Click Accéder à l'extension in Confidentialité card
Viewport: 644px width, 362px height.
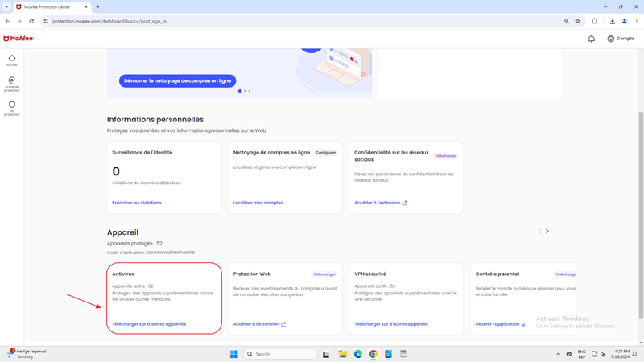380,203
